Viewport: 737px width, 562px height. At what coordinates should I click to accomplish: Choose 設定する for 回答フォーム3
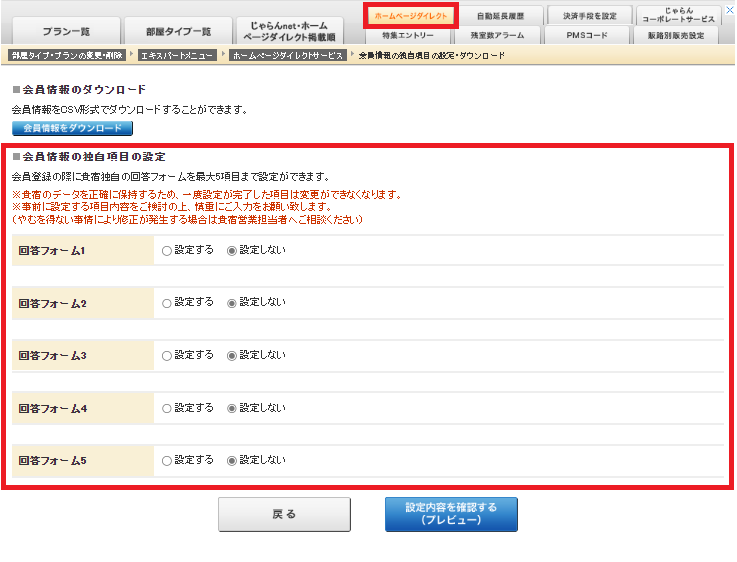167,355
